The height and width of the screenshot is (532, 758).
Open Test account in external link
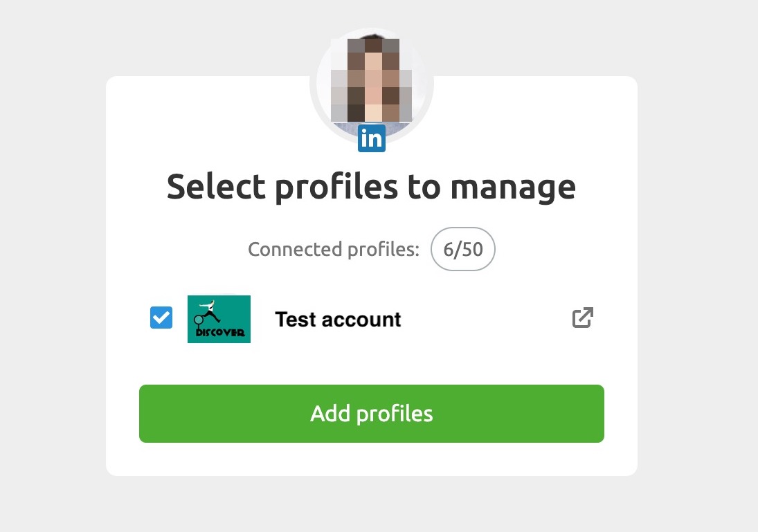point(583,318)
